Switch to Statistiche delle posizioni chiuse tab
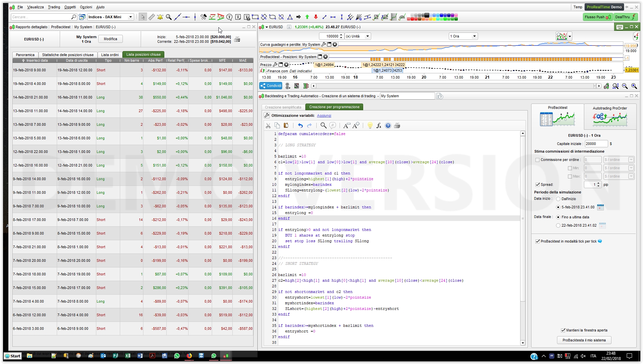The height and width of the screenshot is (364, 643). [68, 55]
